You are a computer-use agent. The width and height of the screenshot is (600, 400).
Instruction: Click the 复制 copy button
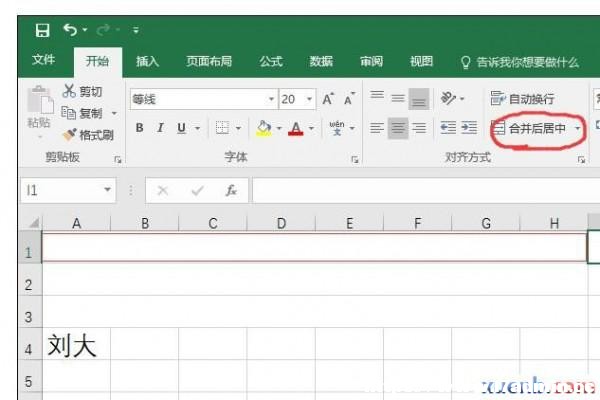(x=82, y=113)
